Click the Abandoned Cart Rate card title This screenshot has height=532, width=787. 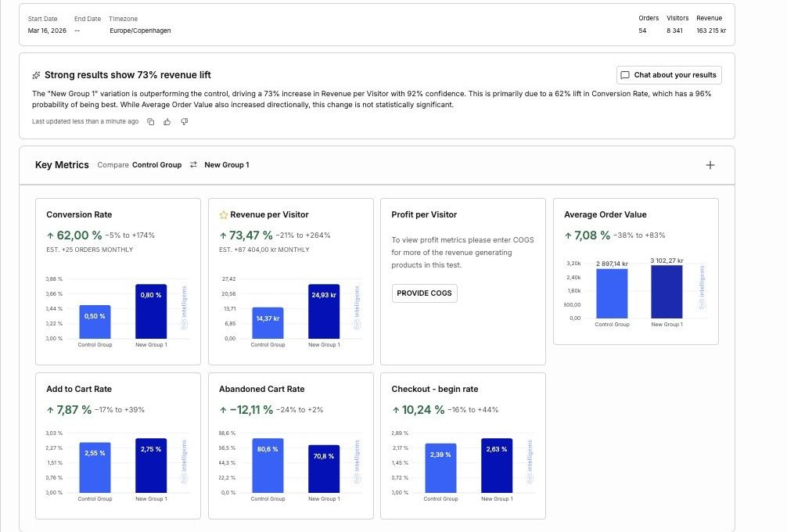(261, 389)
